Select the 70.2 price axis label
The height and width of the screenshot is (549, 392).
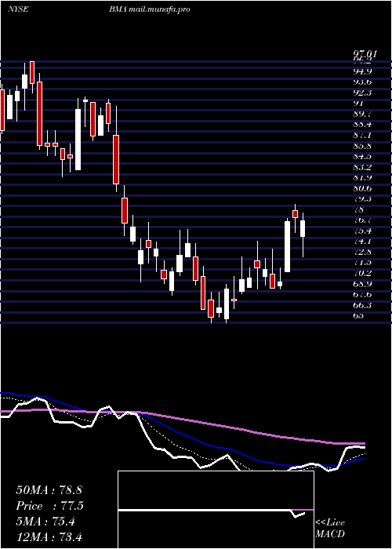point(362,274)
